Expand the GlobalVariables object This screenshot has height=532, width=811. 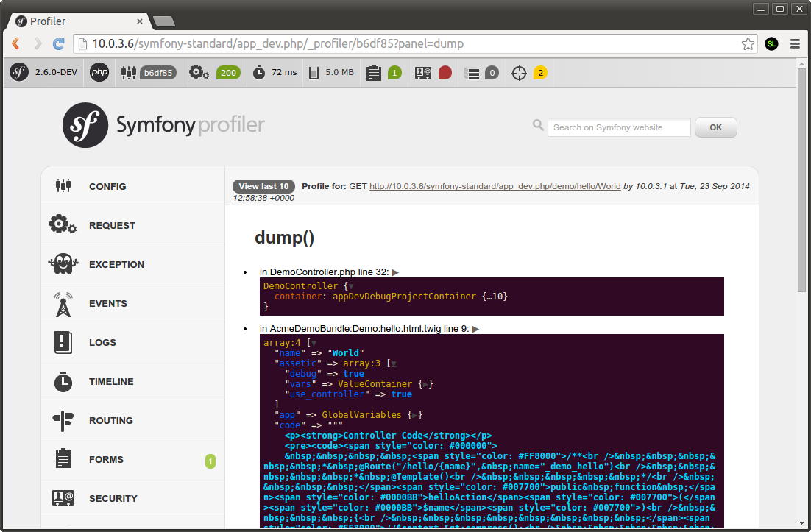click(416, 415)
